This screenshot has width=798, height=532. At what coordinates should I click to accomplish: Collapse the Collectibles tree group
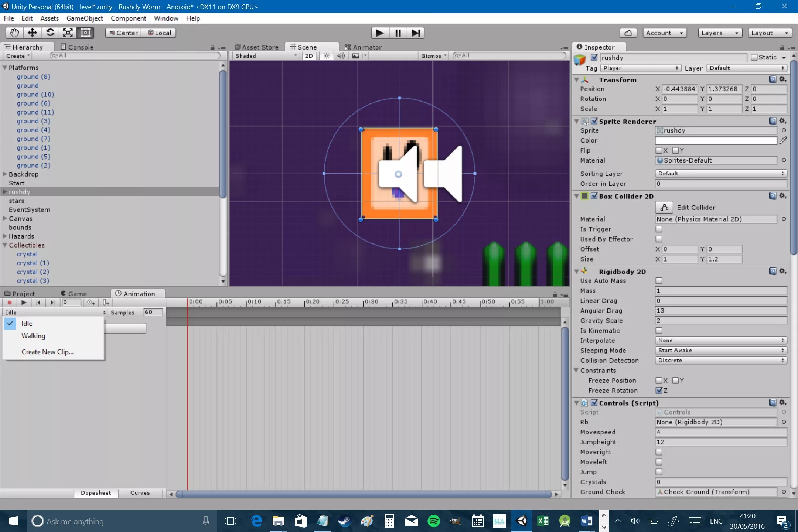[x=5, y=245]
